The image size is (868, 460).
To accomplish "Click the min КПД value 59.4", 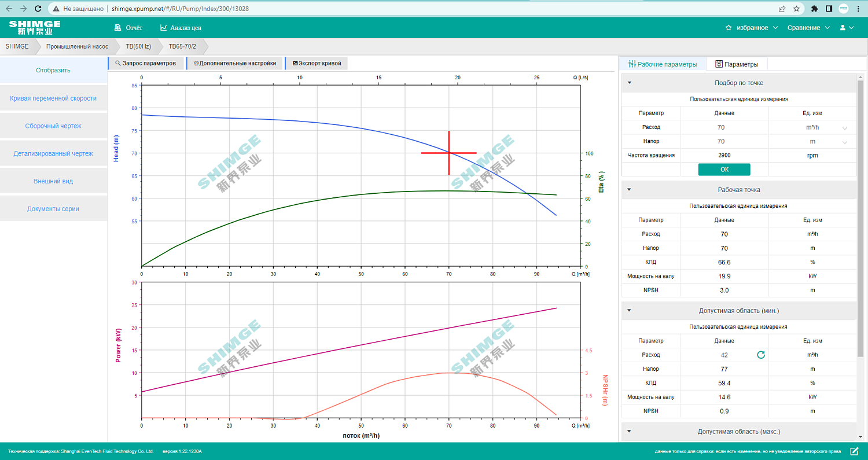I will point(724,383).
